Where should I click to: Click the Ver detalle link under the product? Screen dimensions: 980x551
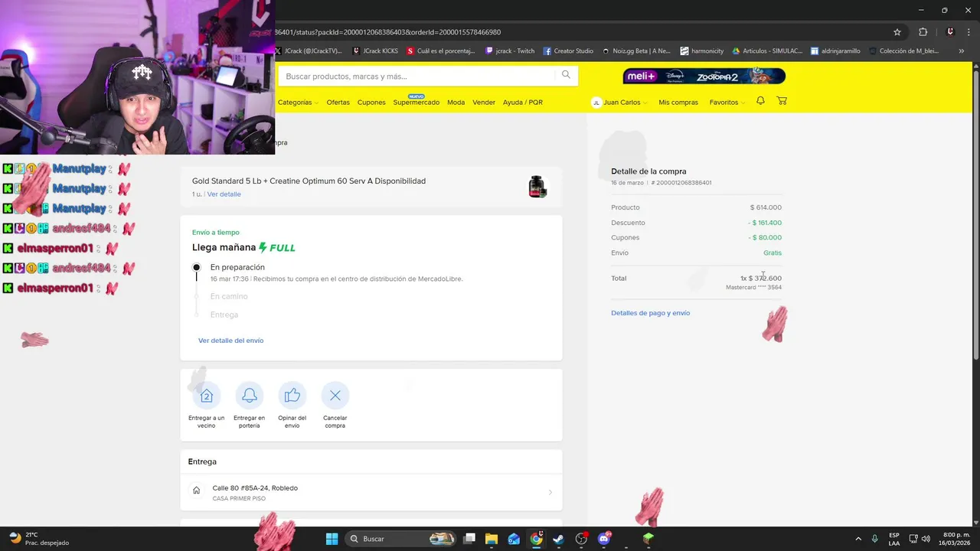(224, 194)
